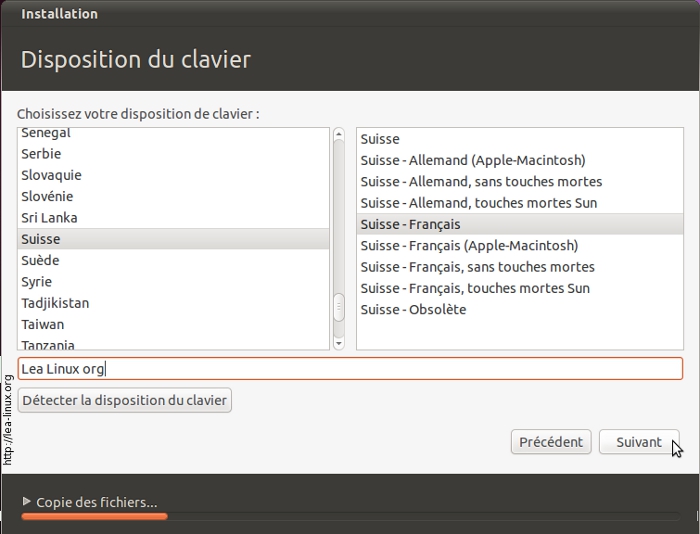
Task: Expand the Copie des fichiers disclosure triangle
Action: [x=26, y=502]
